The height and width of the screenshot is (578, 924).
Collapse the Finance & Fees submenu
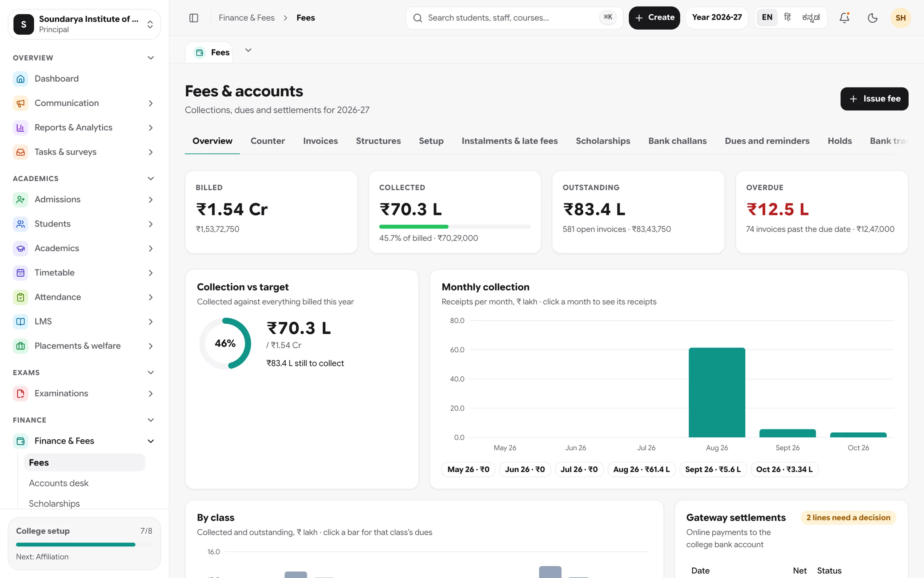151,441
